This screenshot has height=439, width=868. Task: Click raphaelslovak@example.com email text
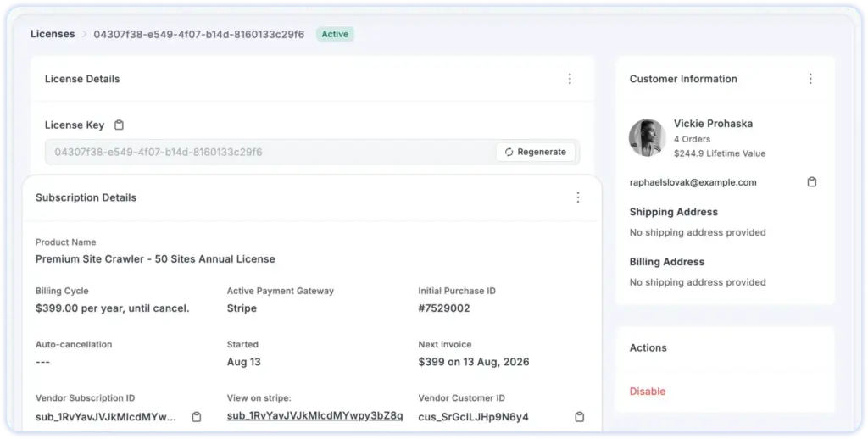point(693,182)
